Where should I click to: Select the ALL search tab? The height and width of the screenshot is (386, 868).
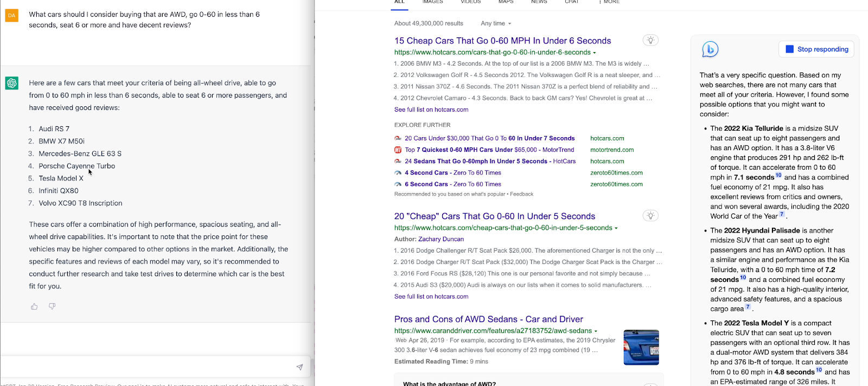tap(399, 2)
